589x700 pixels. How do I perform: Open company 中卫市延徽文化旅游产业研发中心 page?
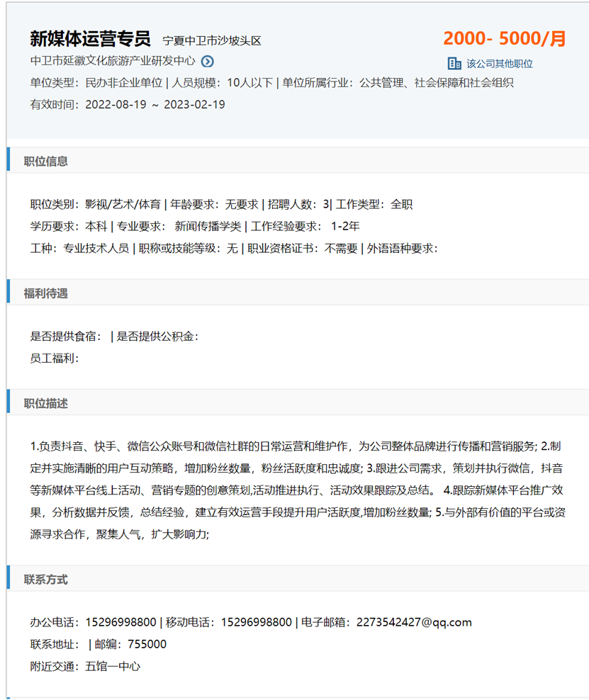pos(112,62)
